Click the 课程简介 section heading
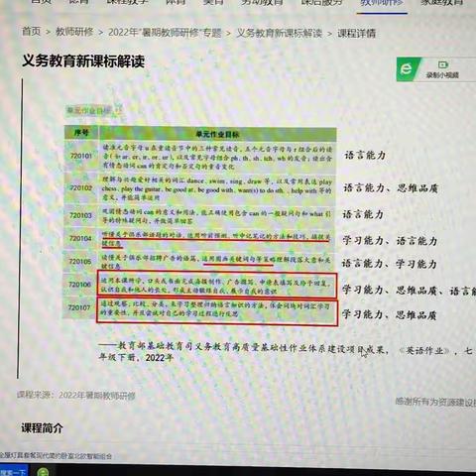 [42, 428]
